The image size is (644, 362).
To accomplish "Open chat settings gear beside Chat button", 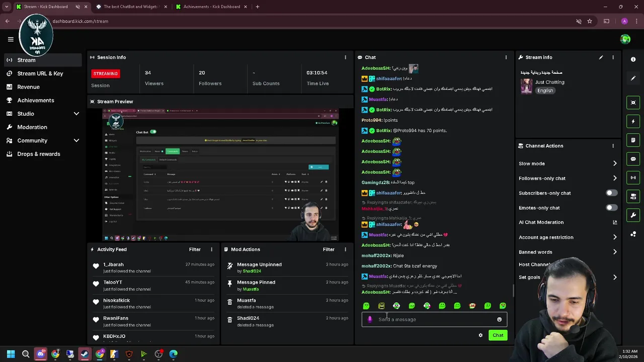I will pyautogui.click(x=480, y=335).
